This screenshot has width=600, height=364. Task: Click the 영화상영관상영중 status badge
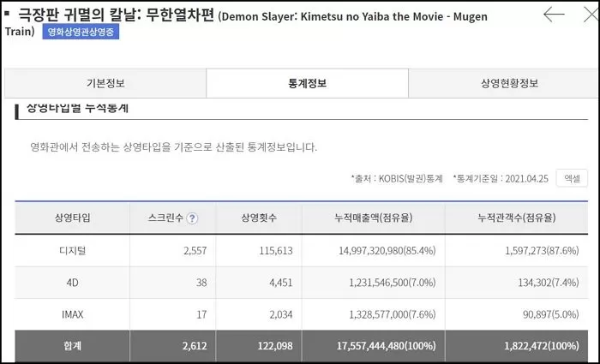click(81, 33)
